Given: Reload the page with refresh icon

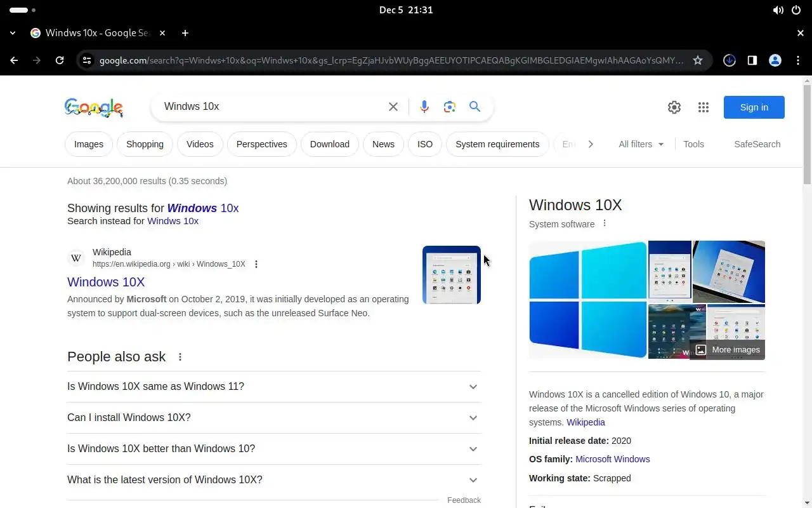Looking at the screenshot, I should (x=60, y=60).
